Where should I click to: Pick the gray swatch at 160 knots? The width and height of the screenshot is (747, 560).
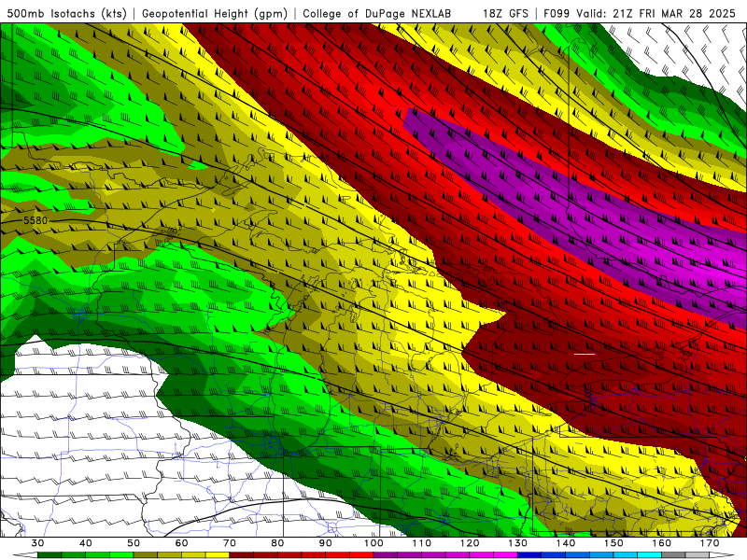tap(673, 555)
